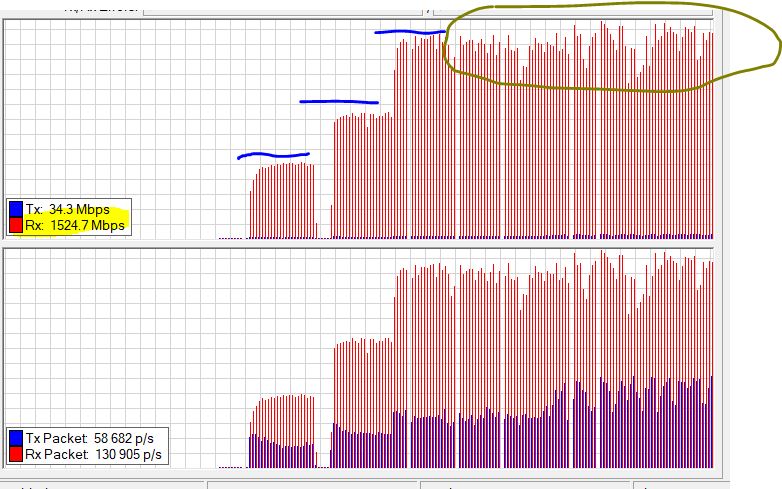Click the highest blue annotation line
782x489 pixels.
[x=410, y=32]
